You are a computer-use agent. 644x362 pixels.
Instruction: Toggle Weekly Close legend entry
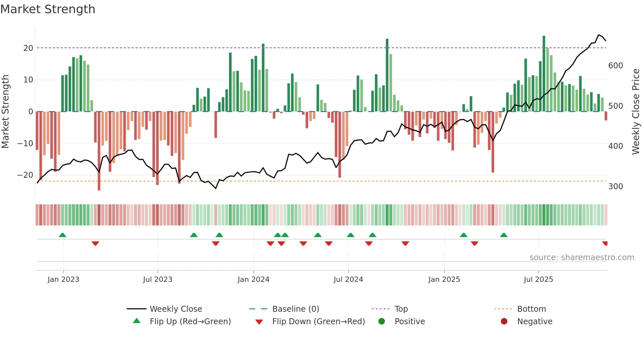(x=175, y=309)
